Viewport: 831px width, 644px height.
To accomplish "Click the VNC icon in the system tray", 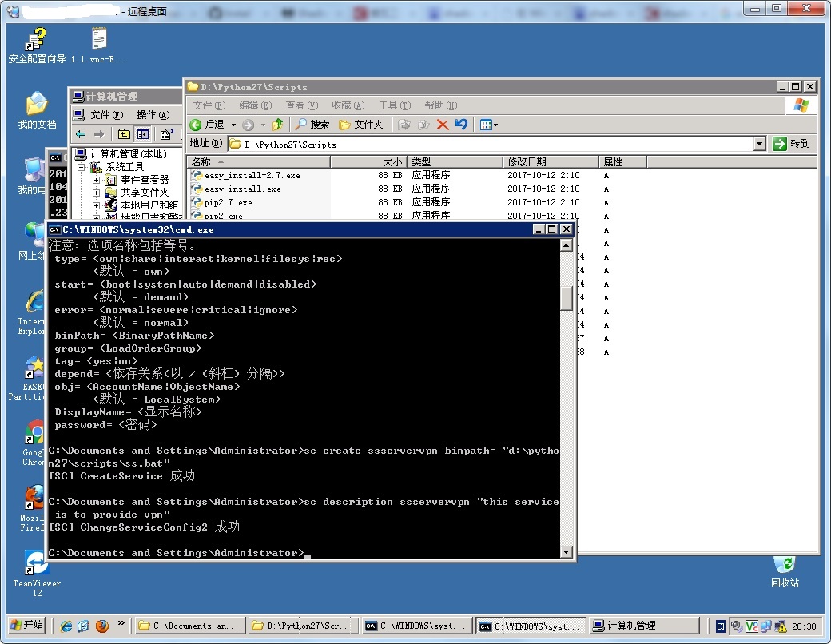I will tap(752, 626).
